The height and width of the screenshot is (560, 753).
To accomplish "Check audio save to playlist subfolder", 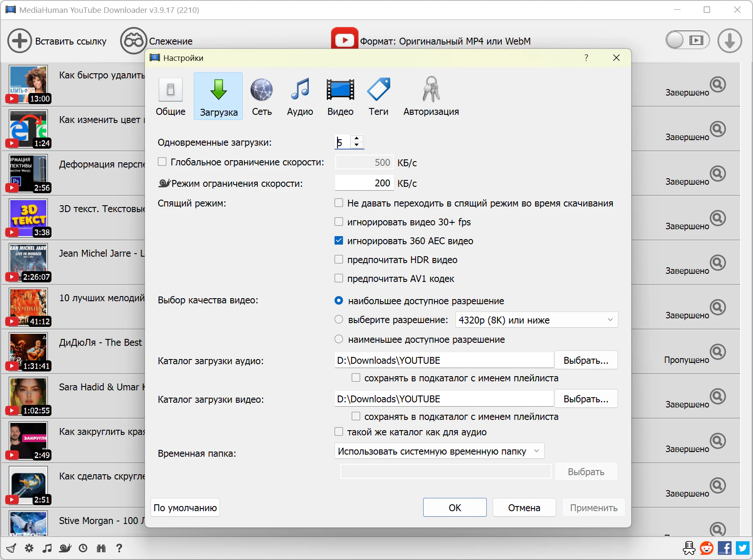I will tap(356, 378).
